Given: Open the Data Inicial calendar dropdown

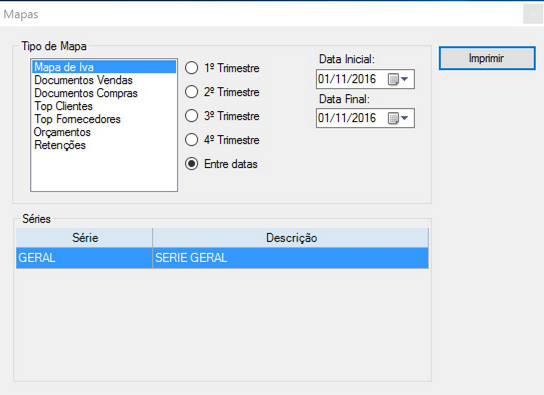Looking at the screenshot, I should click(398, 79).
